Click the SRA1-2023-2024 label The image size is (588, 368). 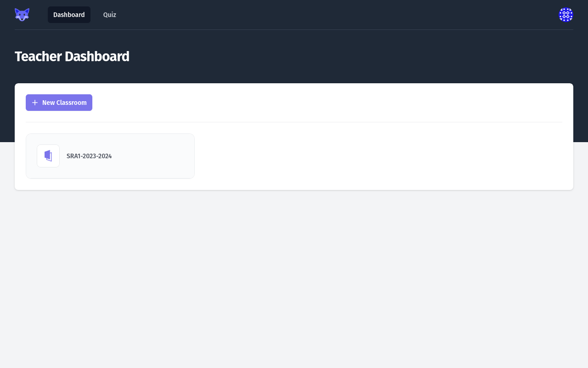click(x=89, y=156)
